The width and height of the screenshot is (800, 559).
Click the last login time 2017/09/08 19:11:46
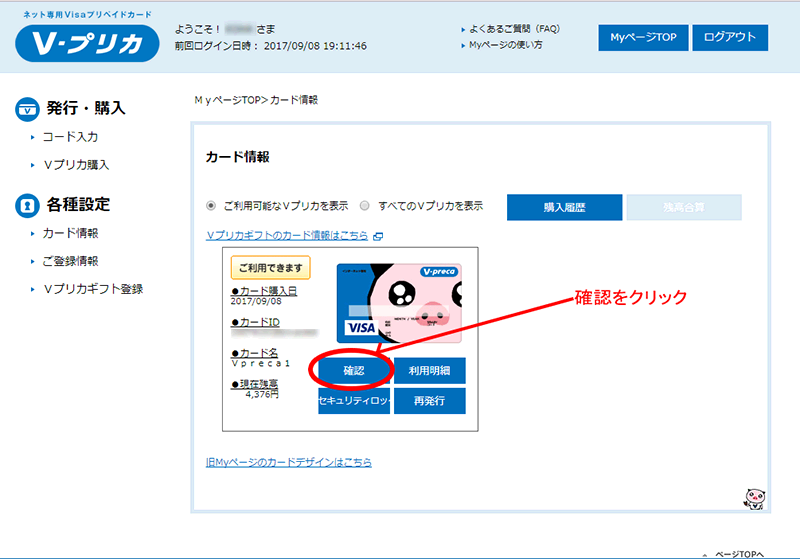[x=315, y=46]
